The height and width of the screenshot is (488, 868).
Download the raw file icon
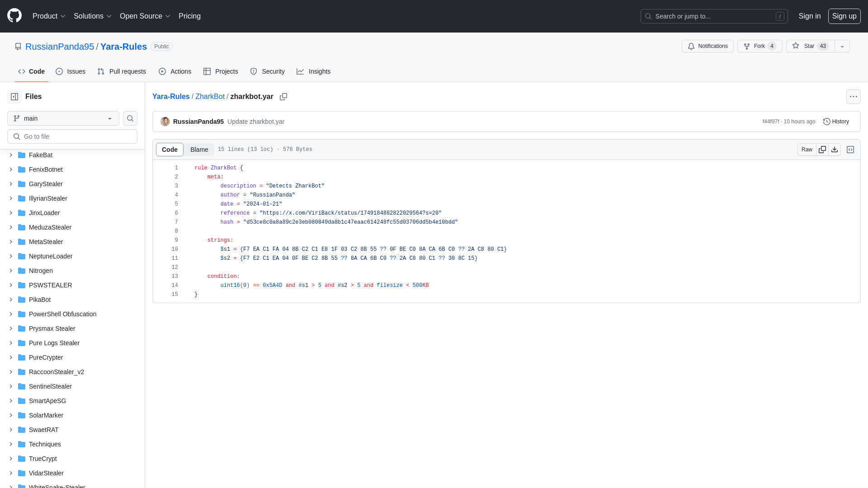pyautogui.click(x=835, y=150)
